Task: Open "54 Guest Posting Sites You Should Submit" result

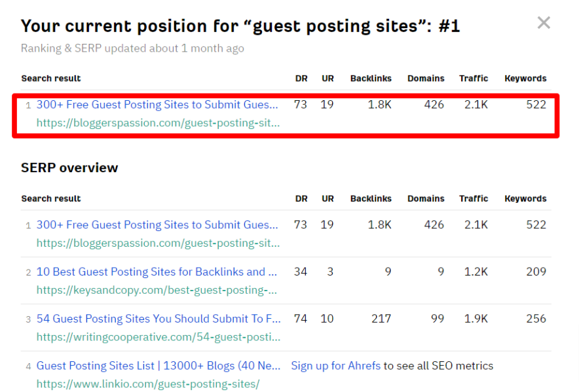Action: point(158,319)
